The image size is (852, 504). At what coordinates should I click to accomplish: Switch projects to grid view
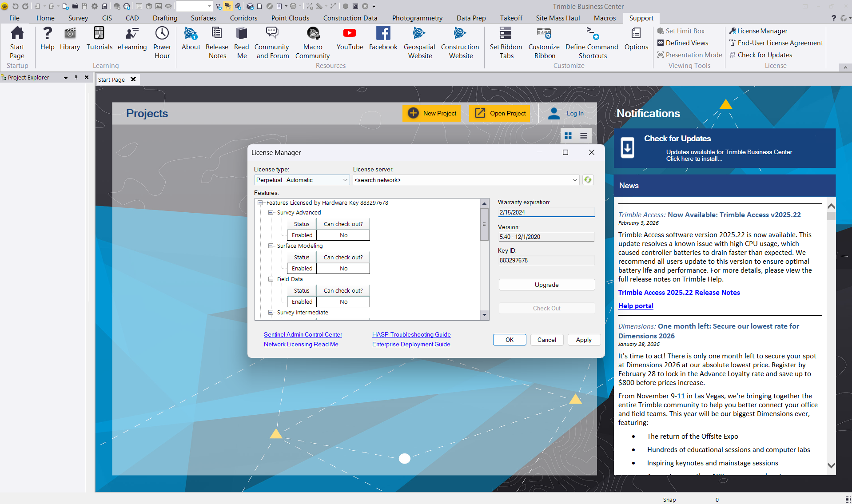pyautogui.click(x=568, y=136)
